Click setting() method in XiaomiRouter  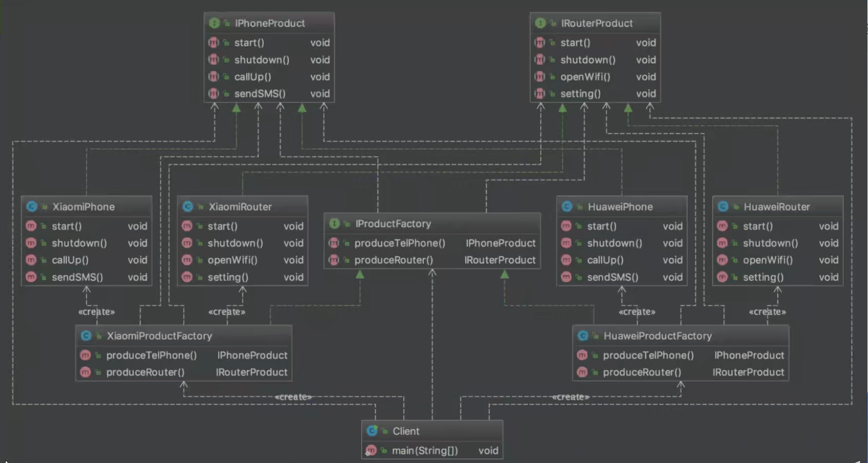pos(228,277)
